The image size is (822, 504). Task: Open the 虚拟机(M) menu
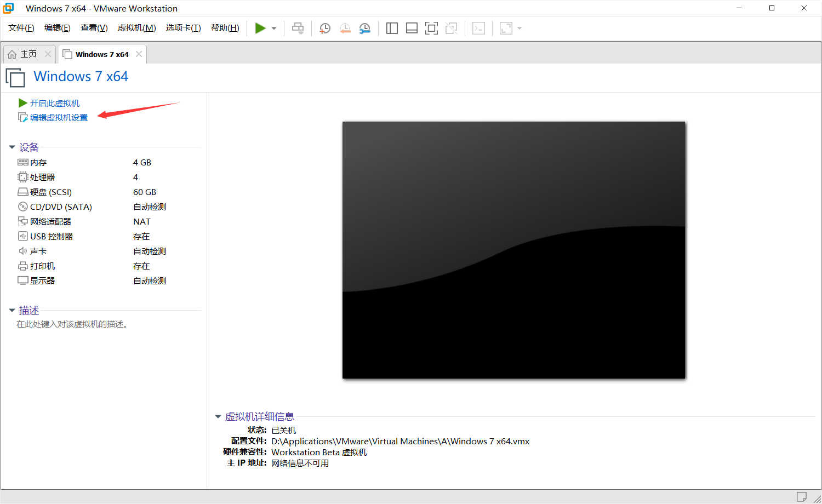(x=136, y=28)
